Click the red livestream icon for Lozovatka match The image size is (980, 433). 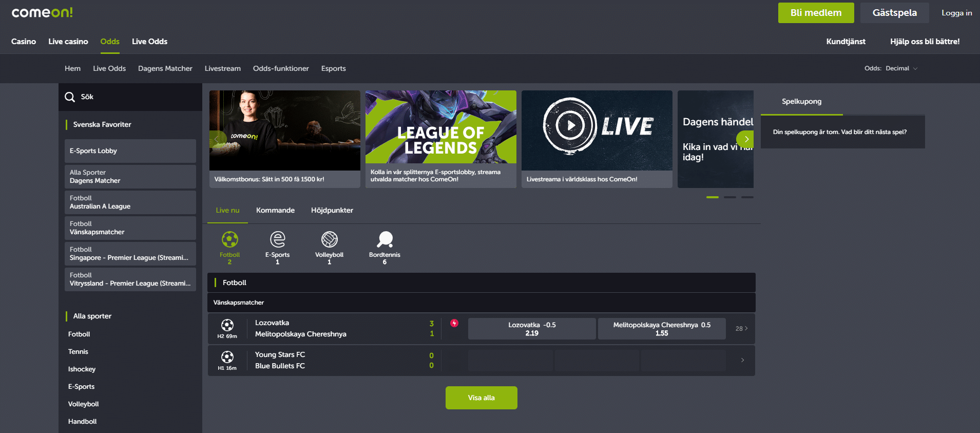(x=454, y=323)
